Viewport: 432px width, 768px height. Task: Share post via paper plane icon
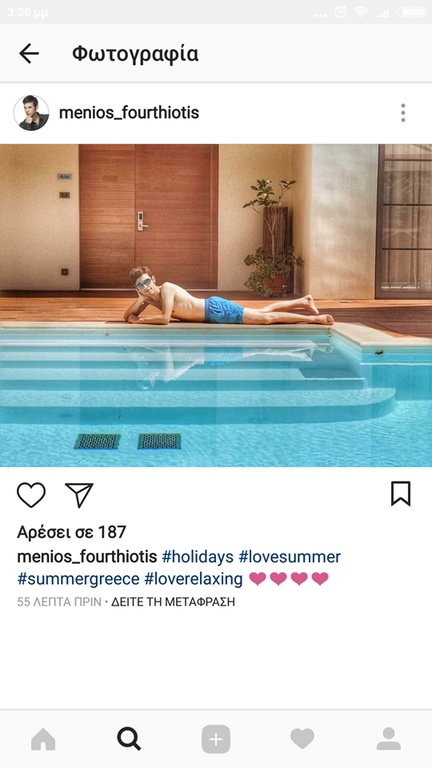click(79, 495)
